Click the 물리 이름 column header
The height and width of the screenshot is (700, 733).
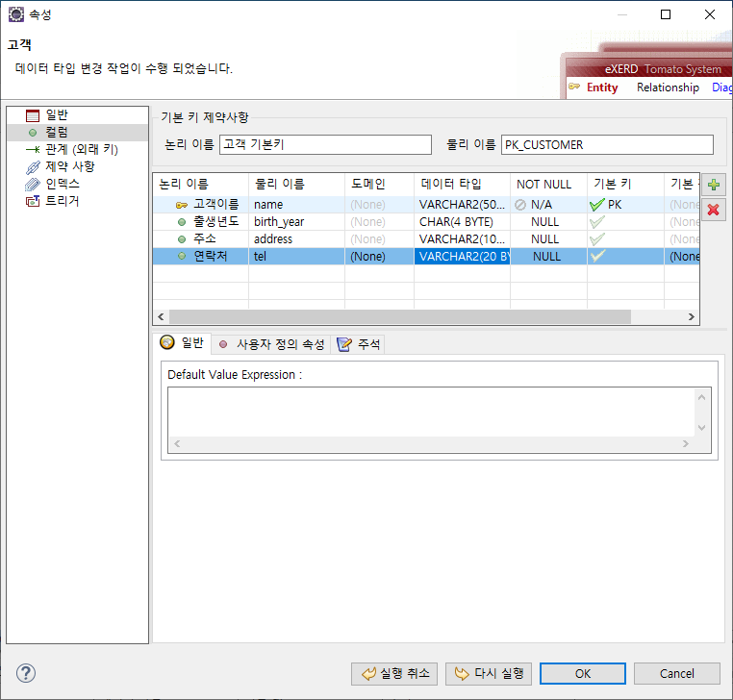click(x=296, y=184)
